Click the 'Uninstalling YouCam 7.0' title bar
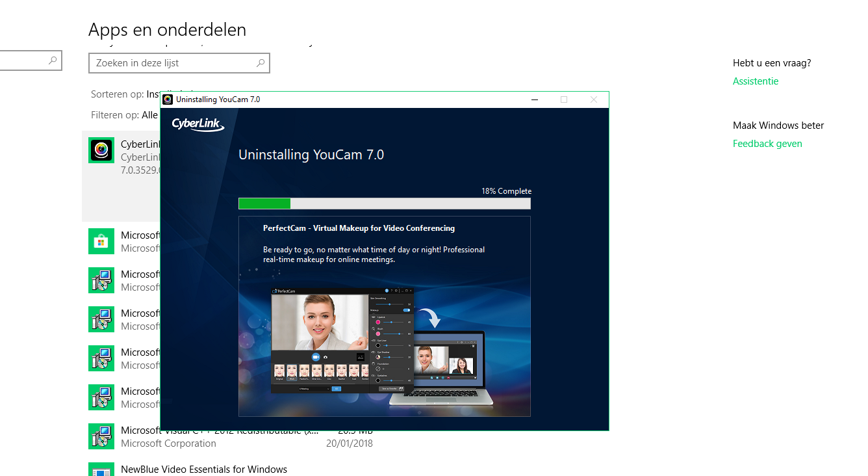The height and width of the screenshot is (476, 868). [344, 99]
